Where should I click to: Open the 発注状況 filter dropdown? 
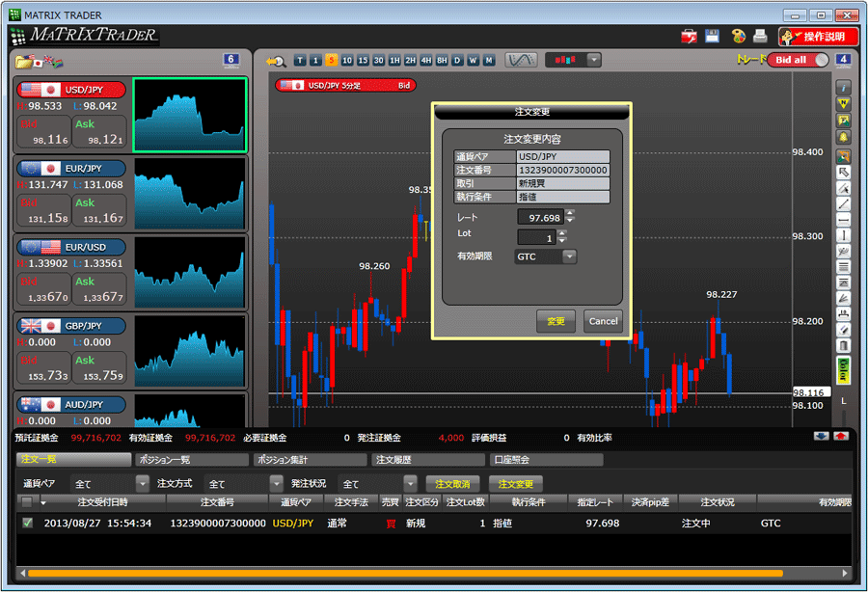point(410,484)
